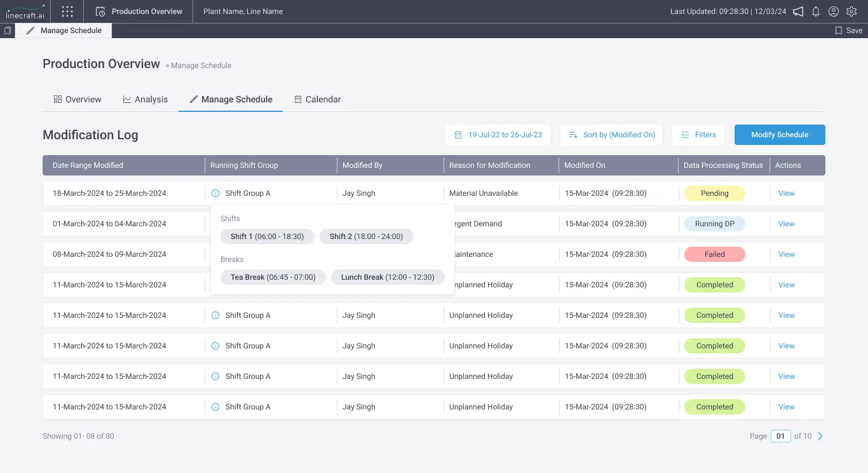Open the Sort by (Modified On) dropdown

(611, 135)
